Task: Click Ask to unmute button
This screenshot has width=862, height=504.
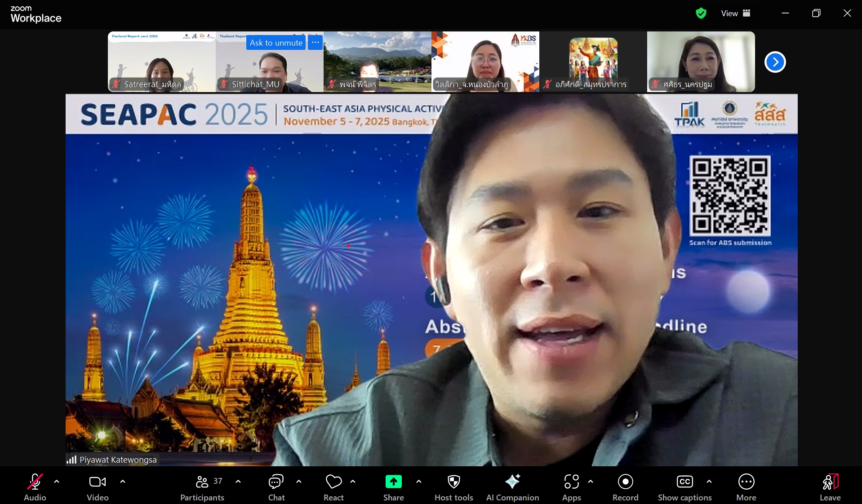Action: [276, 43]
